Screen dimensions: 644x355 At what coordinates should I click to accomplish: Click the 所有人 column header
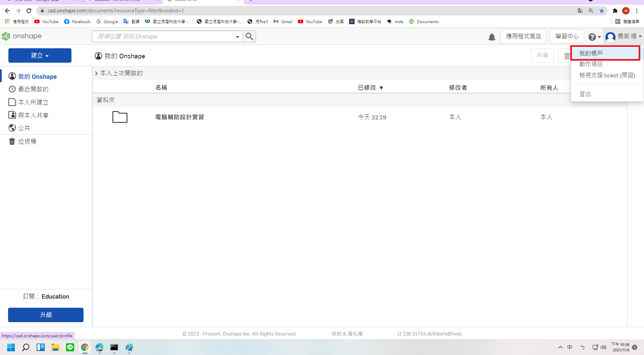[549, 88]
